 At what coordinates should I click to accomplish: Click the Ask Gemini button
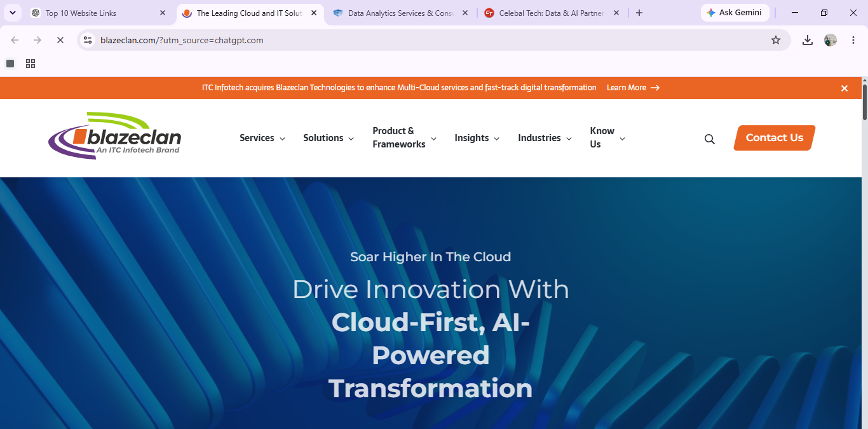[x=735, y=13]
